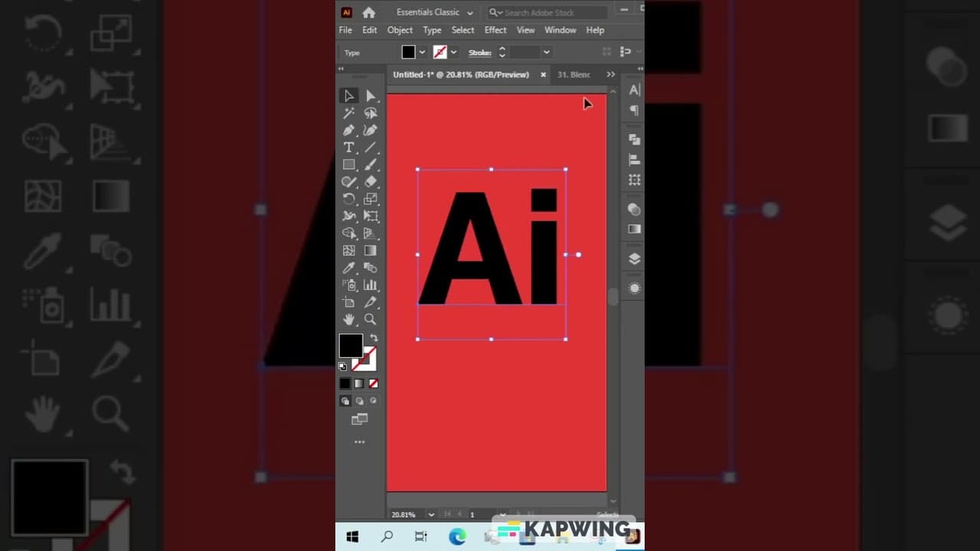The height and width of the screenshot is (551, 980).
Task: Select the Artboard tool
Action: [x=348, y=302]
